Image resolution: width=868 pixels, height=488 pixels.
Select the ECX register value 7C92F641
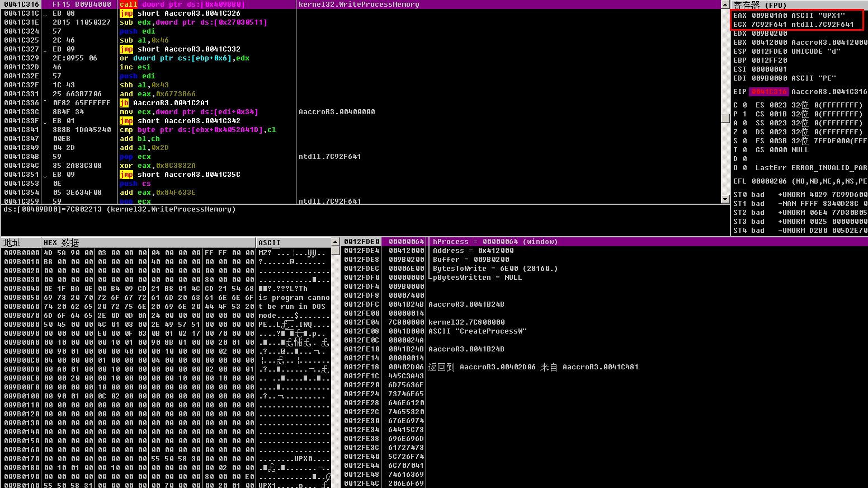[769, 25]
